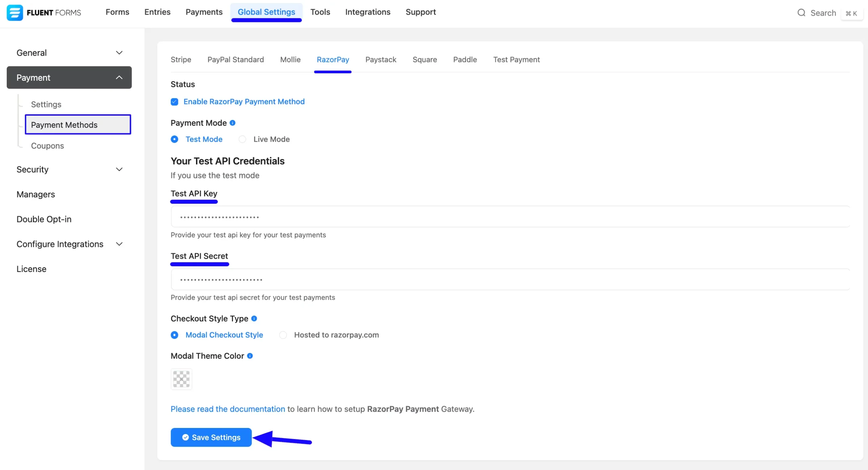Open Payment Methods in sidebar

78,125
